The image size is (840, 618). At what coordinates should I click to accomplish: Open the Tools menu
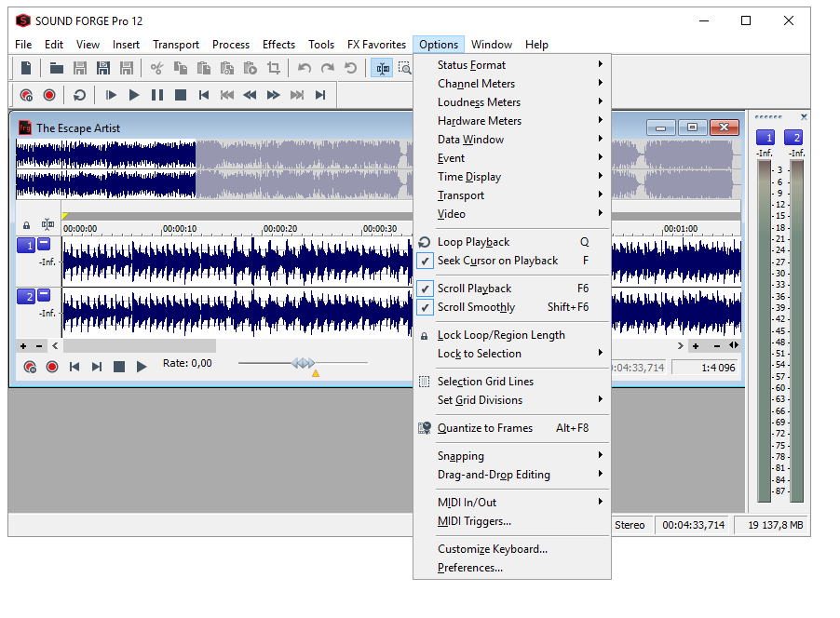click(x=321, y=45)
